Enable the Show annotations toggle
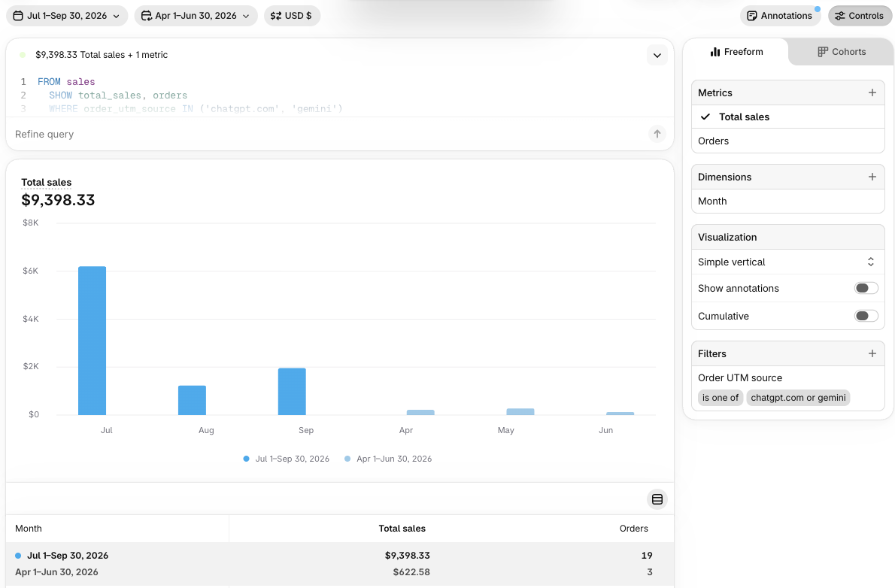The width and height of the screenshot is (895, 588). [x=866, y=288]
